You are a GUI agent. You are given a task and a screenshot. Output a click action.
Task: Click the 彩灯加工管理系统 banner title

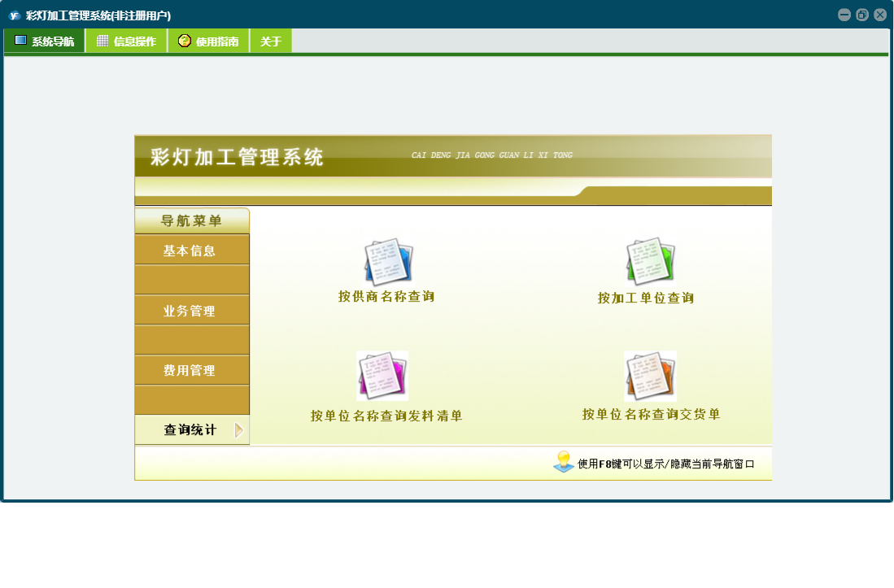(x=238, y=157)
